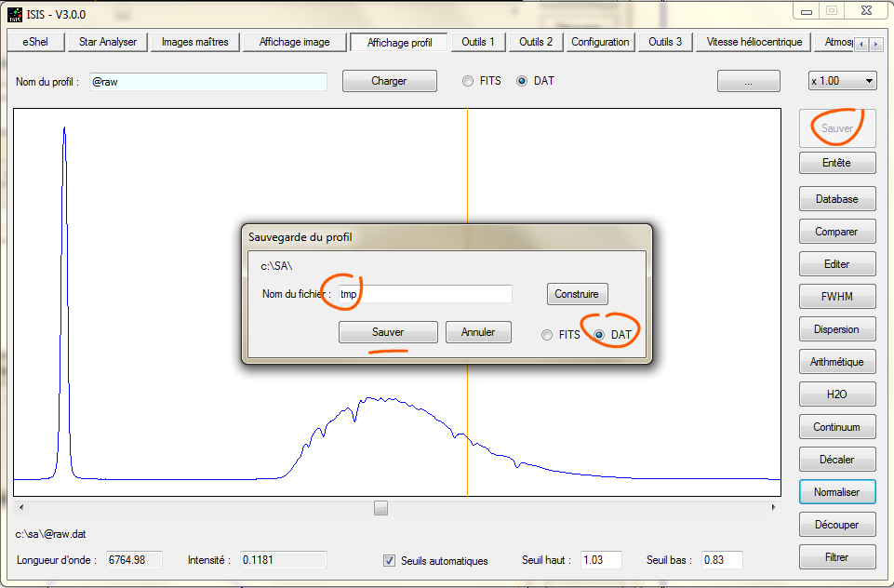The width and height of the screenshot is (894, 588).
Task: Cancel the save with Annuler
Action: tap(478, 332)
